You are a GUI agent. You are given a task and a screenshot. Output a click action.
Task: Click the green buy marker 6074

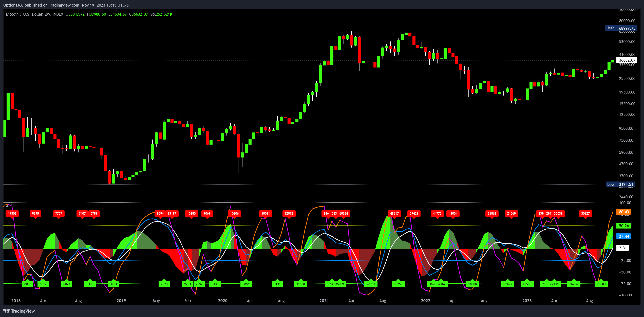click(67, 284)
